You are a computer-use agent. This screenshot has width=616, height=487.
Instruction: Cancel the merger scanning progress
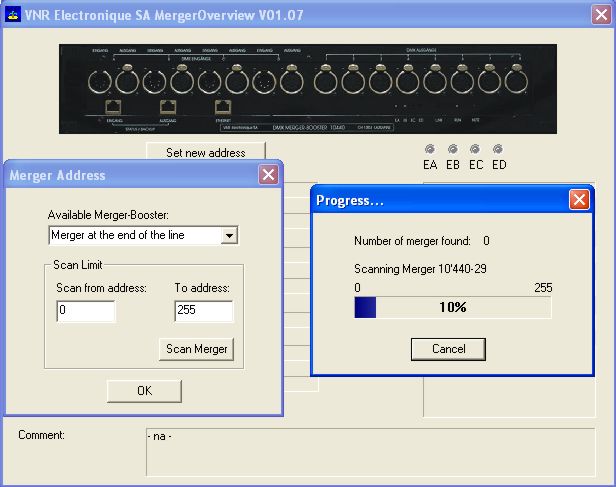[448, 349]
